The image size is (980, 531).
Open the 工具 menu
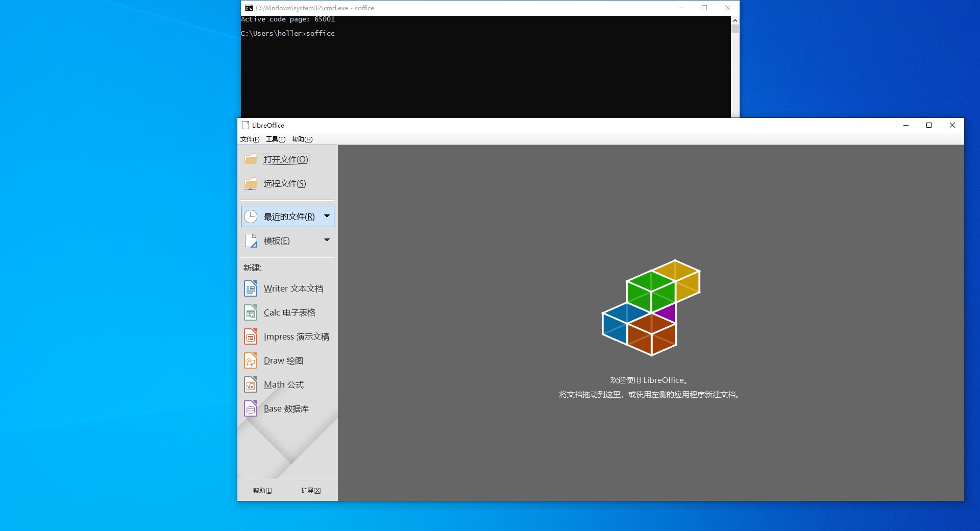[275, 139]
